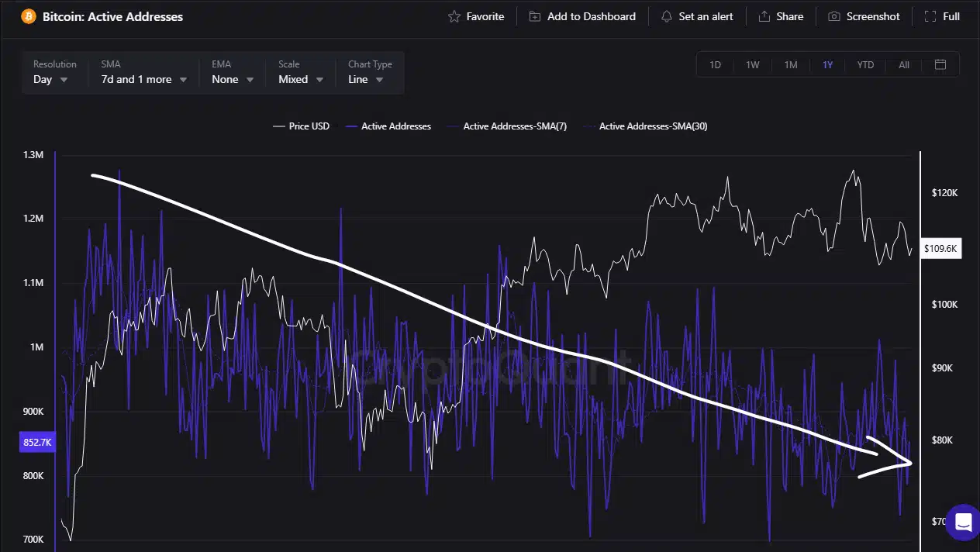Expand the Scale Mixed dropdown
The width and height of the screenshot is (980, 552).
click(x=301, y=79)
